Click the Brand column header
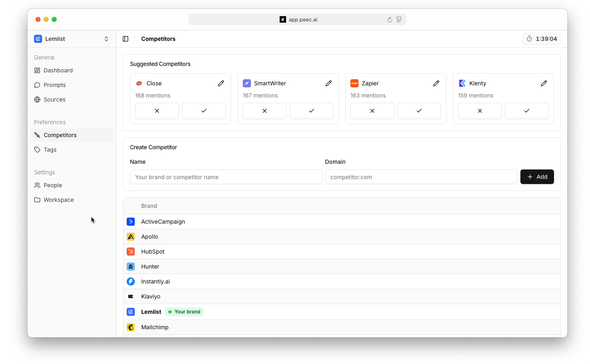 (149, 206)
